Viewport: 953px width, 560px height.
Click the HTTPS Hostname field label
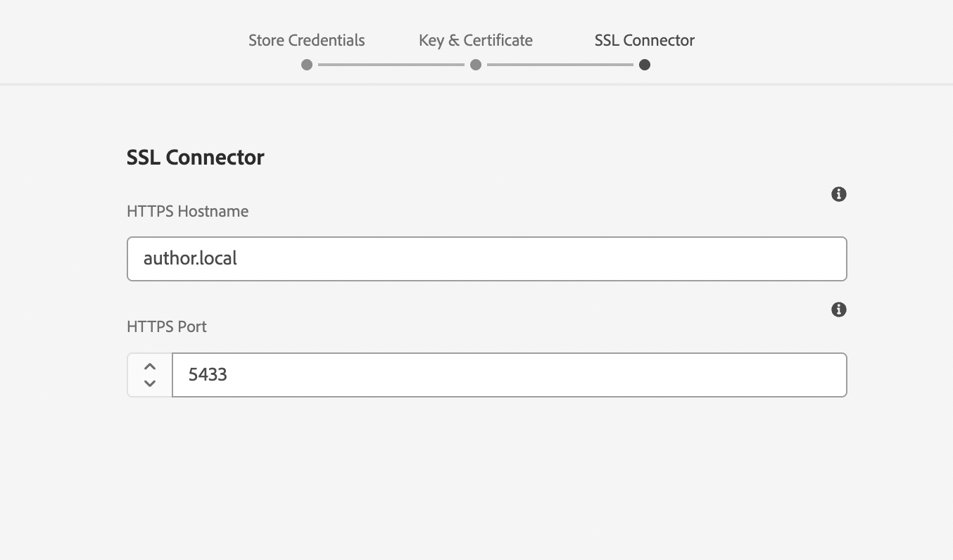(187, 211)
